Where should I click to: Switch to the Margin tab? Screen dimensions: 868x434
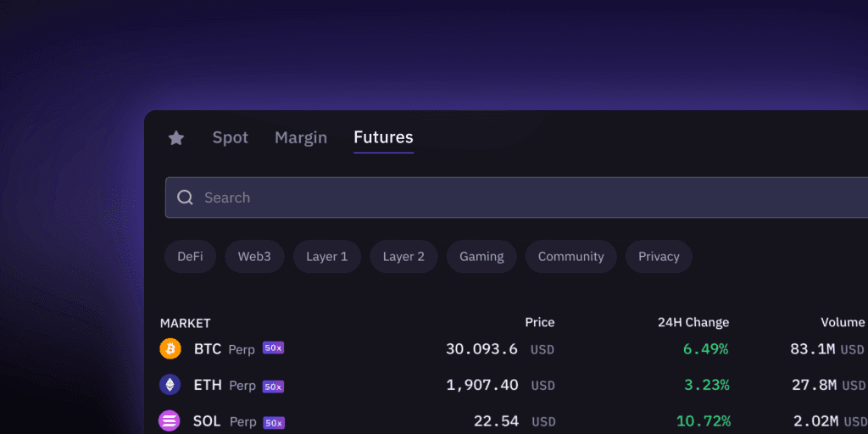pos(301,138)
